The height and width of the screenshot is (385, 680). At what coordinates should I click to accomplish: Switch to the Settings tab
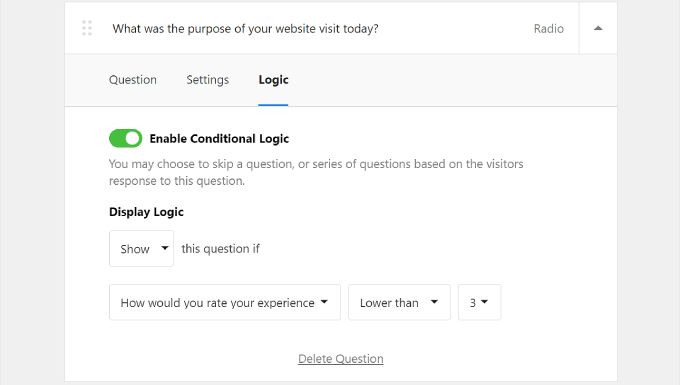[x=208, y=80]
